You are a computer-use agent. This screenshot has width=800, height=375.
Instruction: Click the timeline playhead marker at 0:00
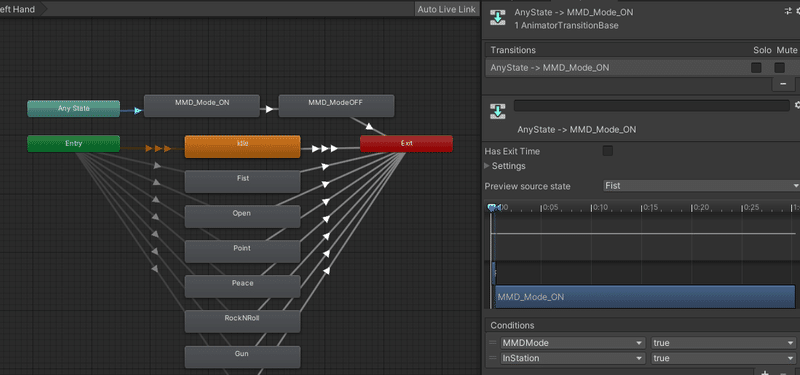492,208
